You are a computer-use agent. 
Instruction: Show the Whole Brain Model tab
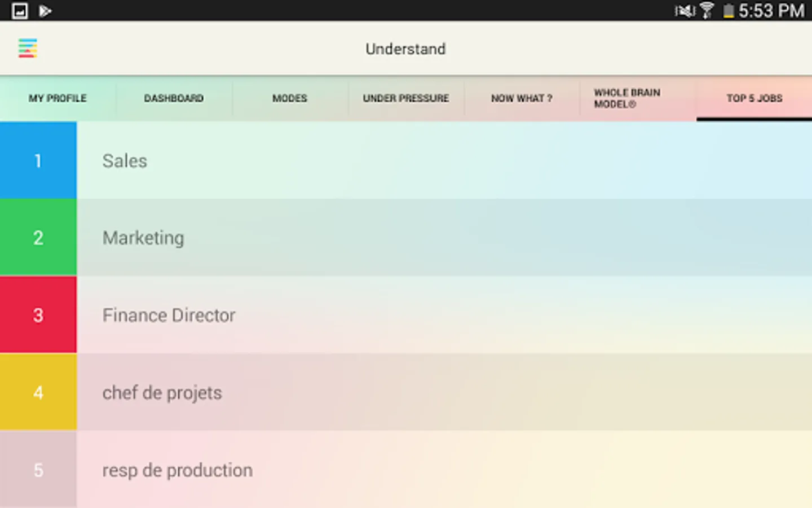[627, 98]
